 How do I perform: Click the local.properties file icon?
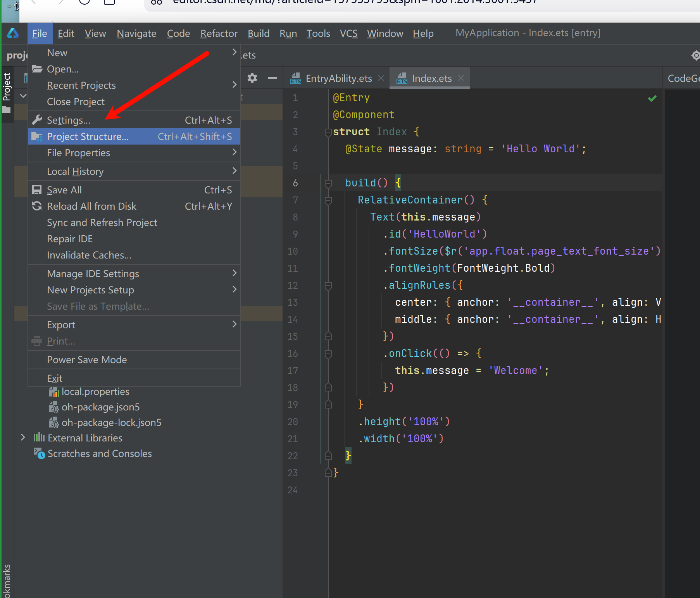(x=54, y=392)
